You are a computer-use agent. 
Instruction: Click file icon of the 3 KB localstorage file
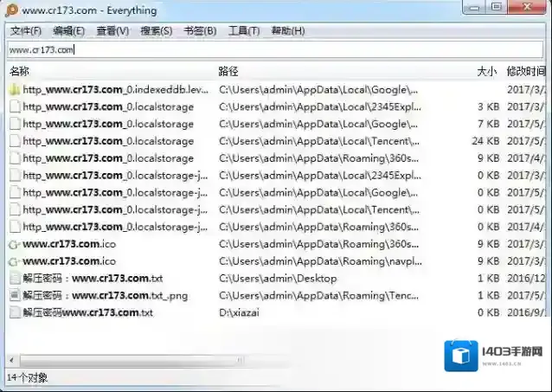point(15,106)
